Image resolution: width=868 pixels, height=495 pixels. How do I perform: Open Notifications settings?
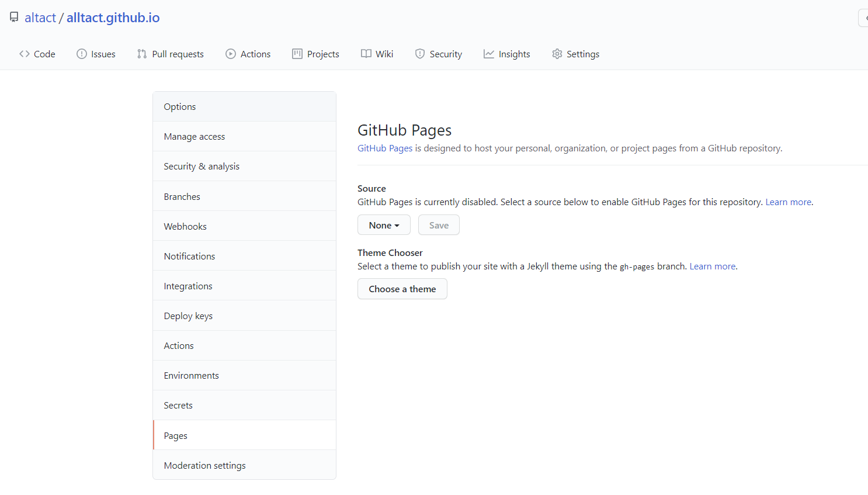pos(244,256)
